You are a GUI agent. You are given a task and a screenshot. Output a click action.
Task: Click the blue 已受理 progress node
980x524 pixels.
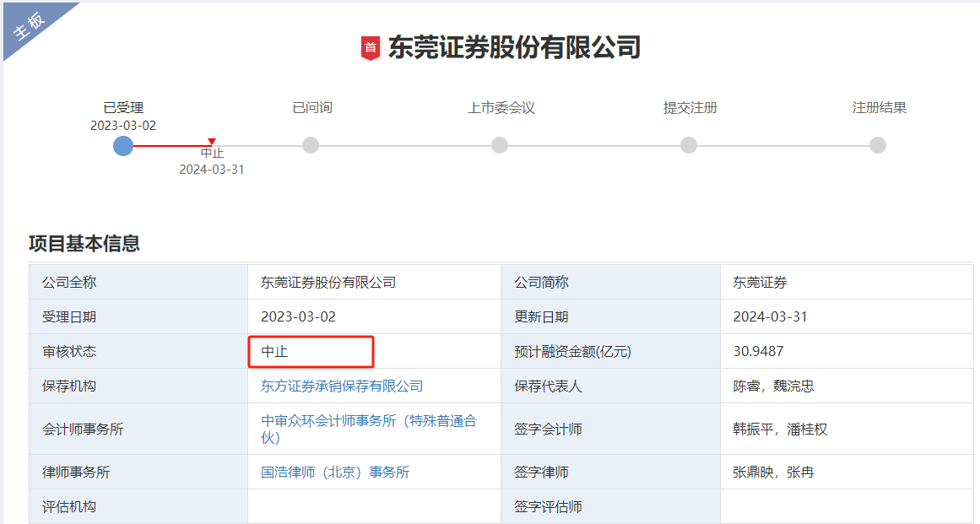click(123, 146)
